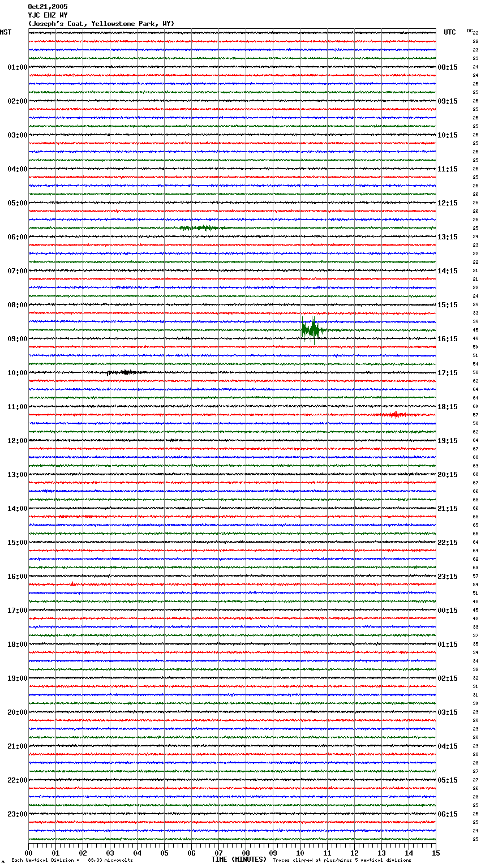Select the 11:00 MST time label

coord(17,407)
